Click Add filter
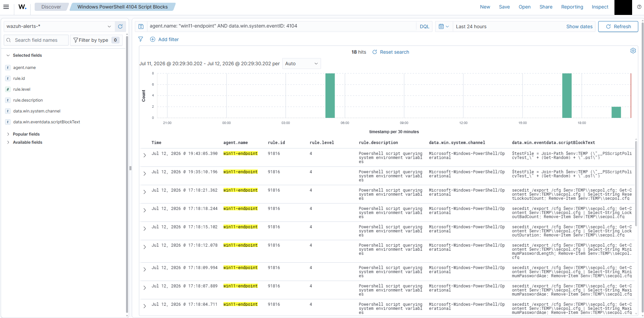644x318 pixels. 164,39
